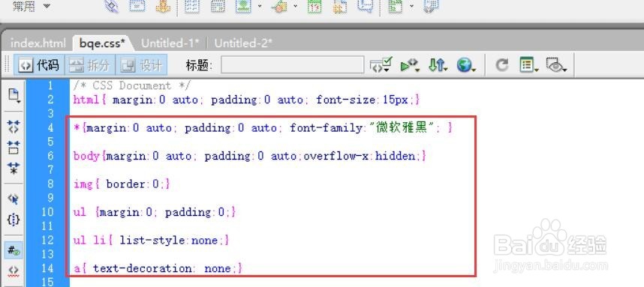The height and width of the screenshot is (287, 644).
Task: Select 拆分 (Split) view button
Action: (89, 65)
